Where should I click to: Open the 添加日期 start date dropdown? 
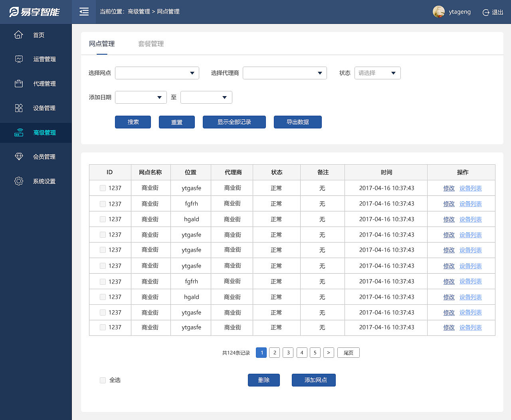click(141, 97)
